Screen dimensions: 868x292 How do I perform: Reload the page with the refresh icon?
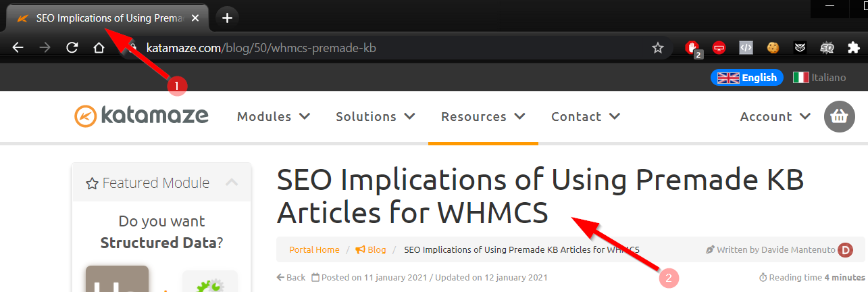pos(72,48)
